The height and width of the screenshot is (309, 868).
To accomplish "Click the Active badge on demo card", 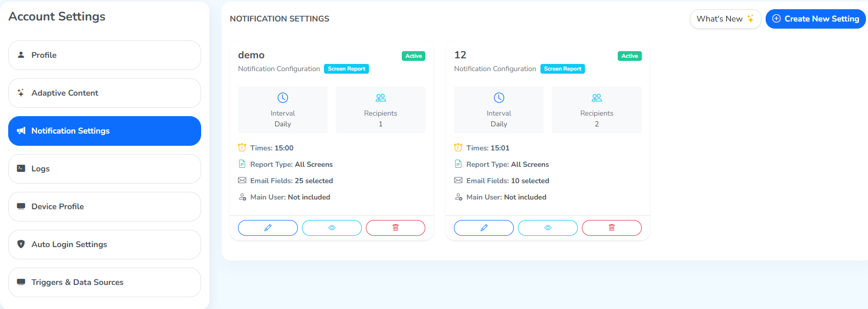I will tap(414, 56).
